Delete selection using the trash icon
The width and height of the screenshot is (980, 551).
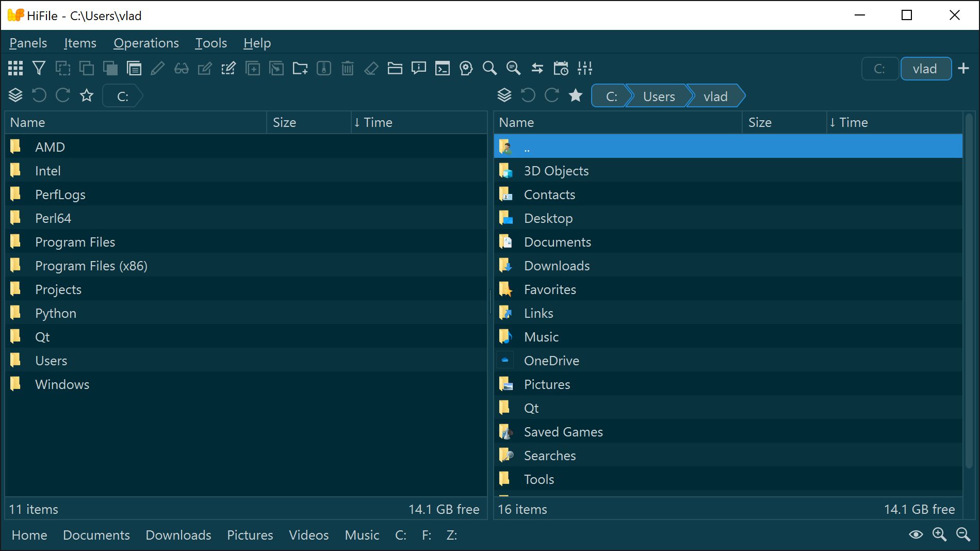tap(347, 68)
